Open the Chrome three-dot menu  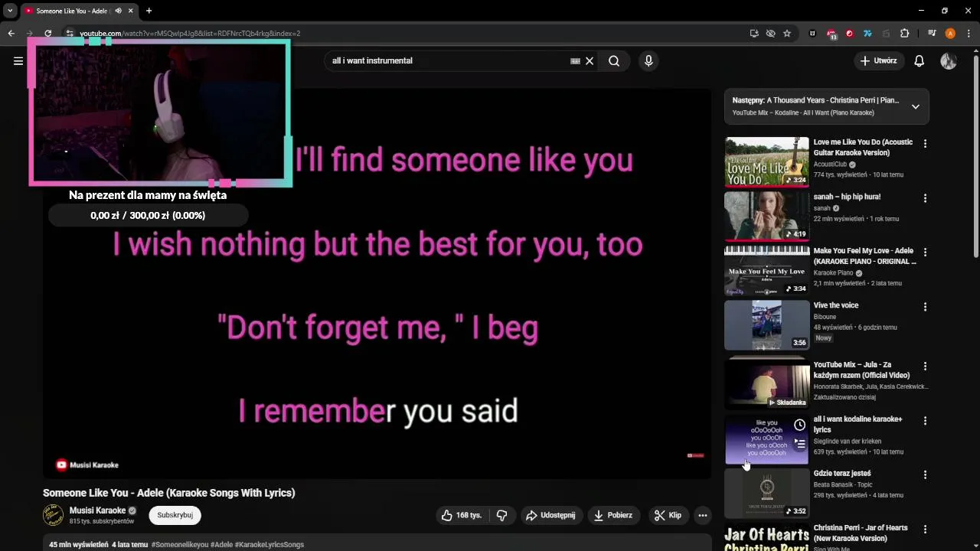(x=969, y=34)
